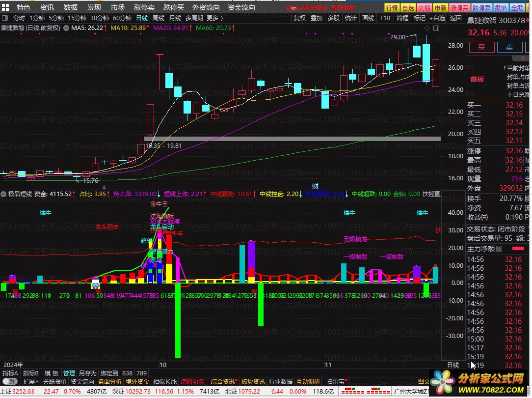Open 资金流向 in the top menu

(241, 7)
